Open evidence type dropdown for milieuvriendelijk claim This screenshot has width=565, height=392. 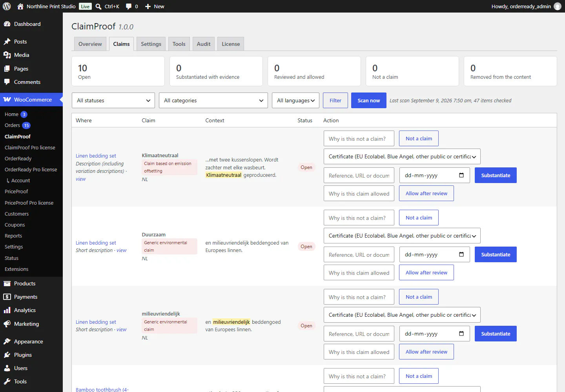[x=402, y=315]
